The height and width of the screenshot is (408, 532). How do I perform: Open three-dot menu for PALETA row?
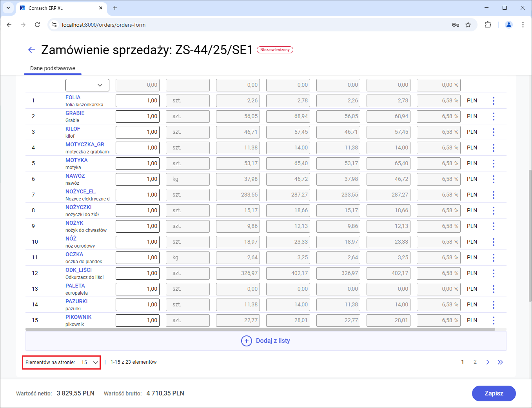click(x=493, y=289)
